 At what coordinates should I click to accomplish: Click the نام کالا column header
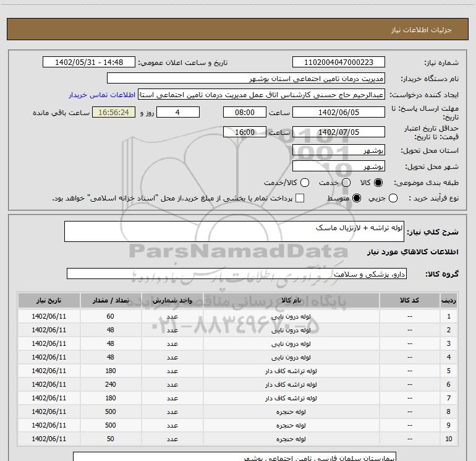point(291,301)
